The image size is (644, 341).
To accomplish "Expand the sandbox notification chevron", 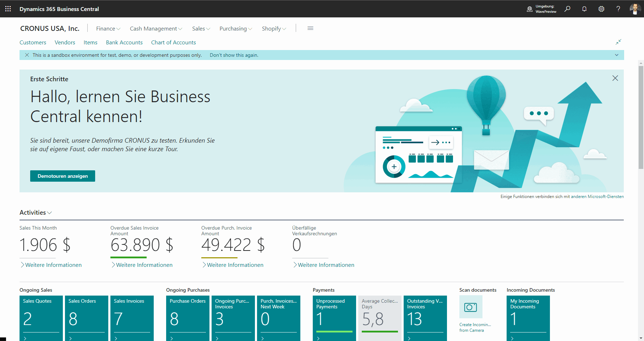I will pyautogui.click(x=617, y=55).
